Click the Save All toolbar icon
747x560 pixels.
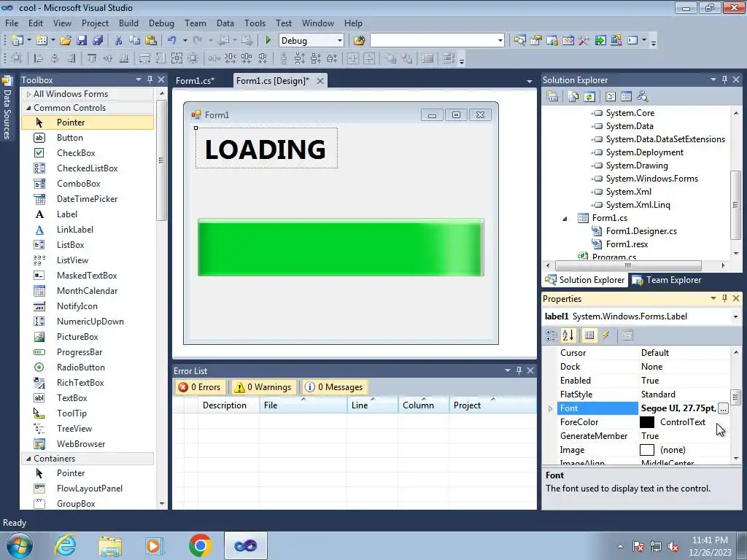(x=98, y=41)
